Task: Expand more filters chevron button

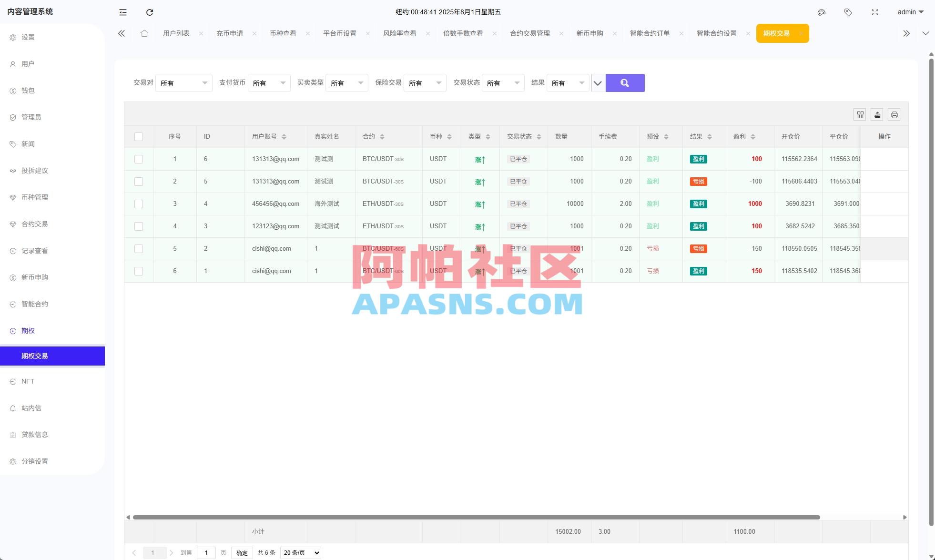Action: pyautogui.click(x=598, y=83)
